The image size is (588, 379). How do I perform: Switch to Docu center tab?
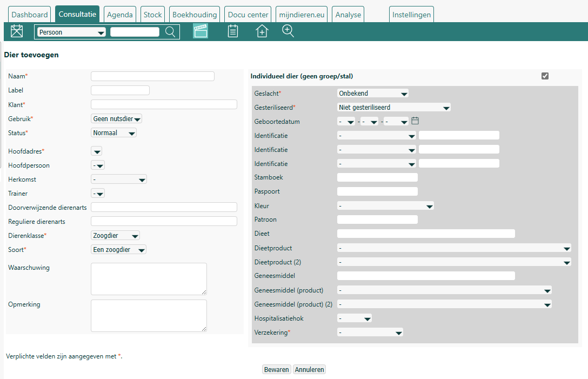(x=248, y=15)
